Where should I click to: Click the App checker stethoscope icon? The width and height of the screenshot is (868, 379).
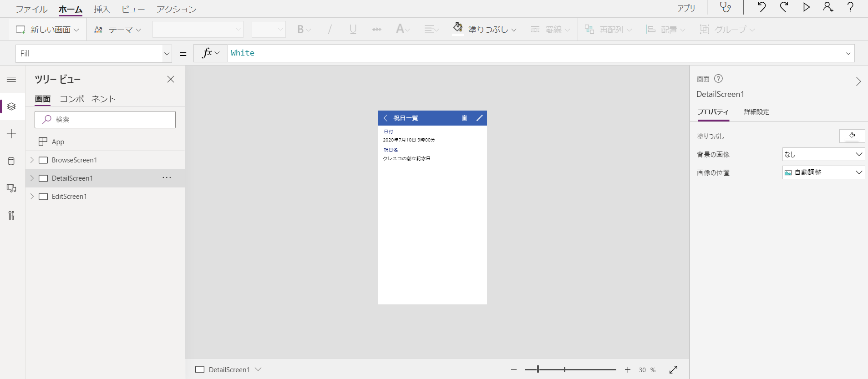[x=725, y=8]
